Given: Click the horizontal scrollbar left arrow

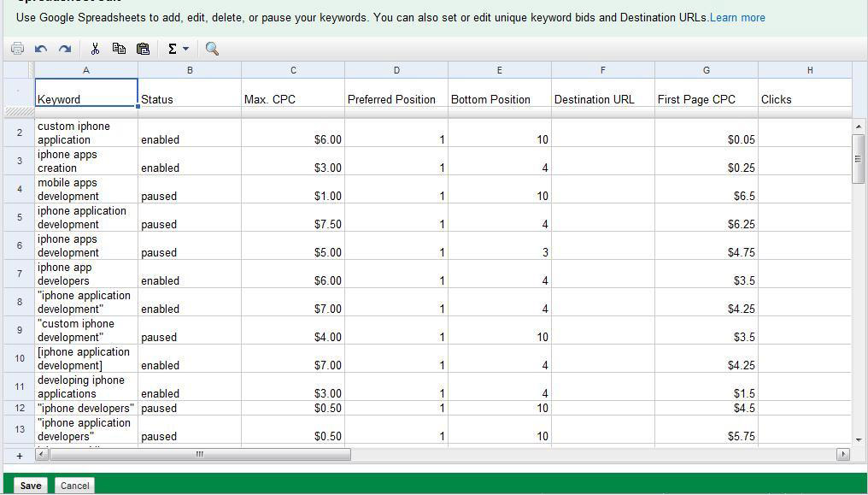Looking at the screenshot, I should point(42,455).
